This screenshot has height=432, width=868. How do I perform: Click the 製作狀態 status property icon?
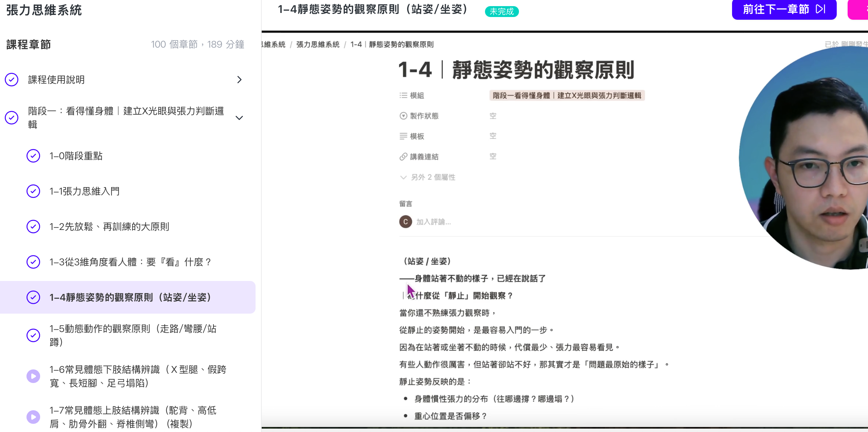coord(403,116)
